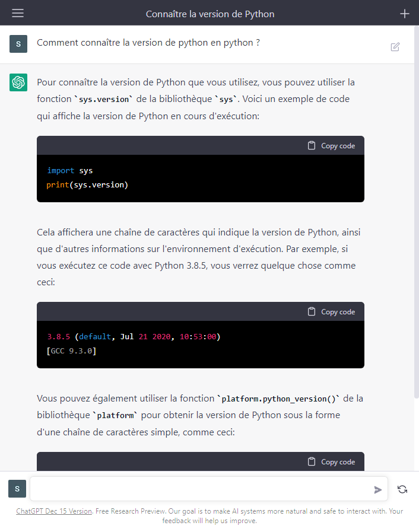Click the edit pencil on the user message

click(395, 46)
